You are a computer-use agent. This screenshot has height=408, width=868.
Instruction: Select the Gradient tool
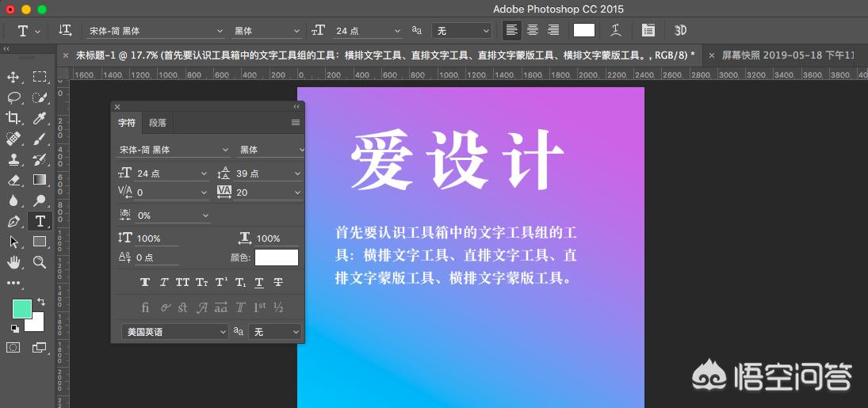[x=40, y=180]
